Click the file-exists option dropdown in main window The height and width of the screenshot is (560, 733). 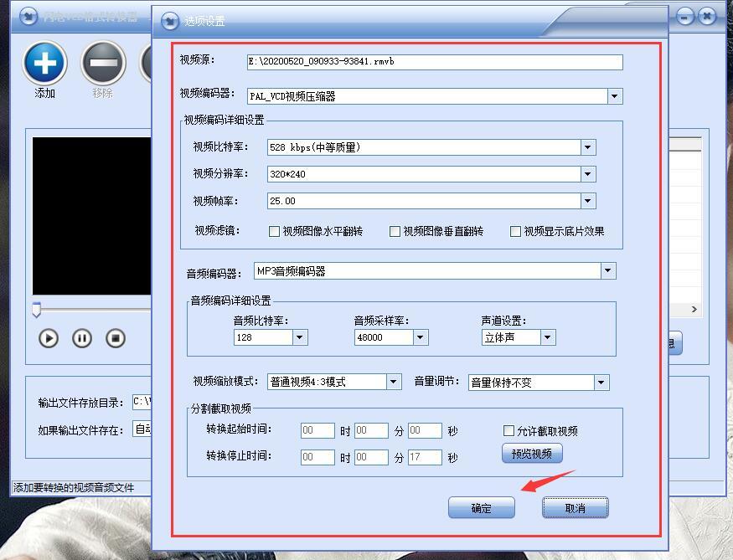[142, 429]
